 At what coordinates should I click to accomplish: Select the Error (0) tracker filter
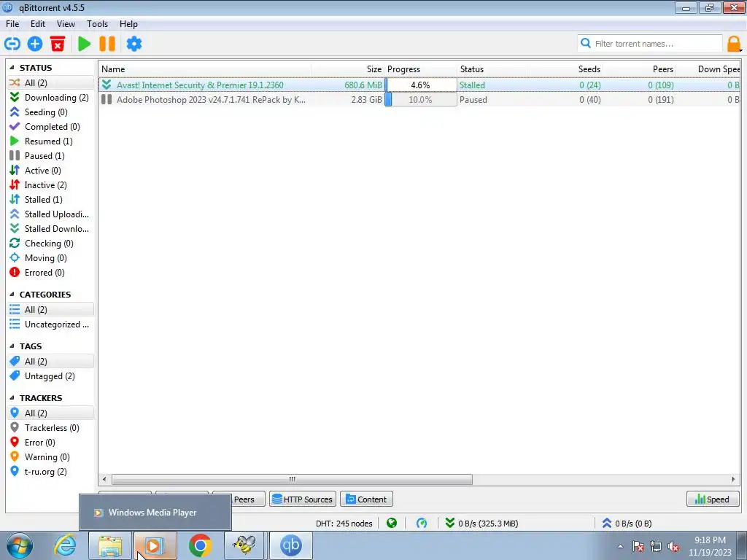tap(50, 443)
